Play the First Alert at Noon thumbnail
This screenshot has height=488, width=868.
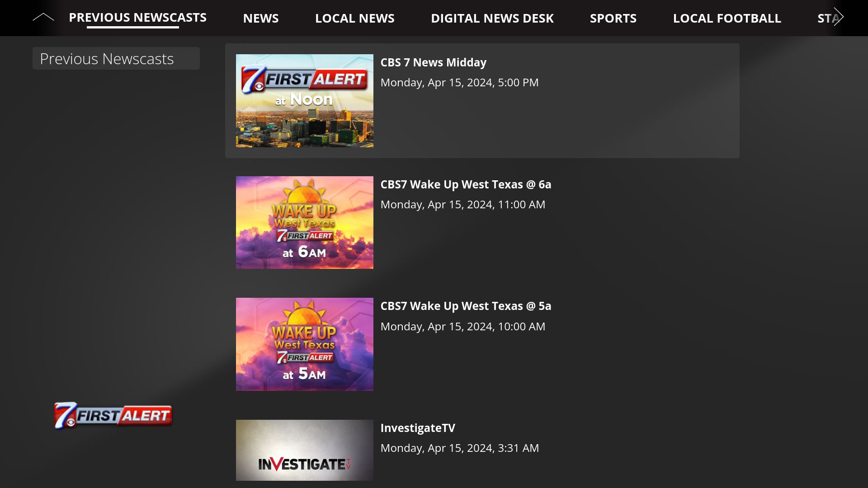[304, 100]
